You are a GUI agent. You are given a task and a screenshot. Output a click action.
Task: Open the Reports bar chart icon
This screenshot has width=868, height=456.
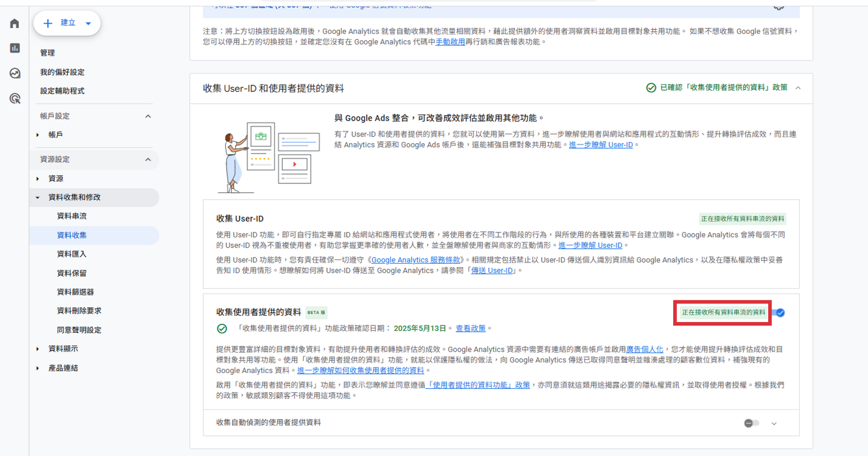click(x=15, y=48)
